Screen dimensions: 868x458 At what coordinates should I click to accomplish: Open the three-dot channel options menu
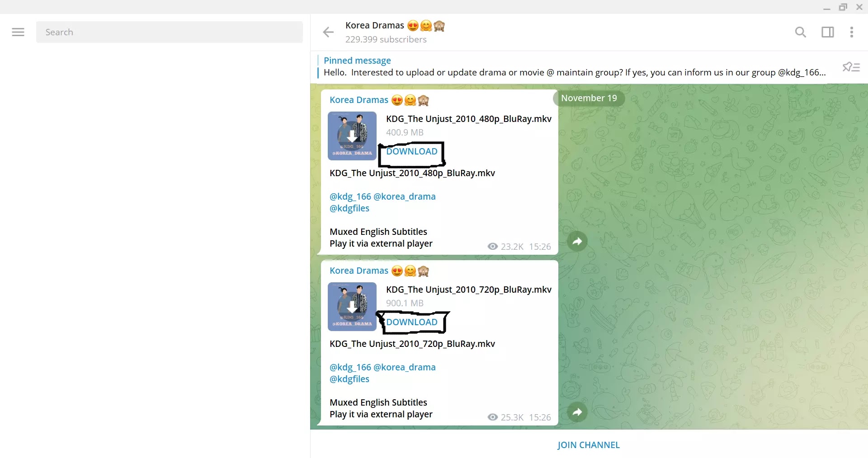(852, 32)
